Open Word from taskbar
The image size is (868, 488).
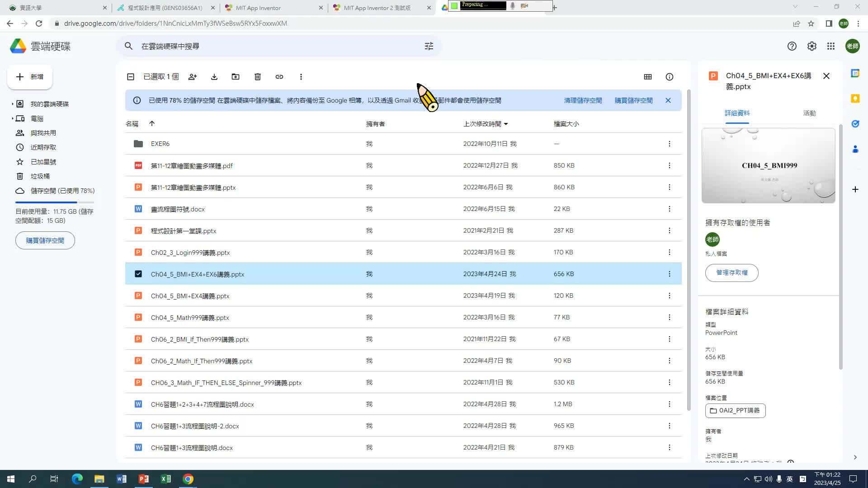122,479
